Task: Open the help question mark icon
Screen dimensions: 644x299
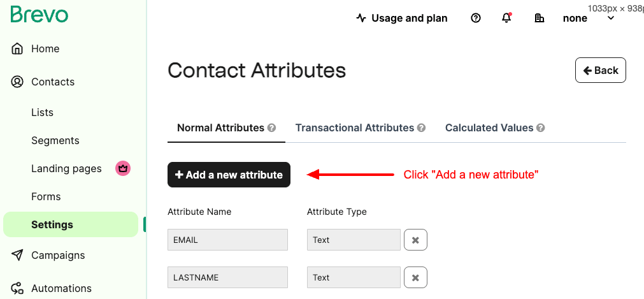Action: pyautogui.click(x=476, y=18)
